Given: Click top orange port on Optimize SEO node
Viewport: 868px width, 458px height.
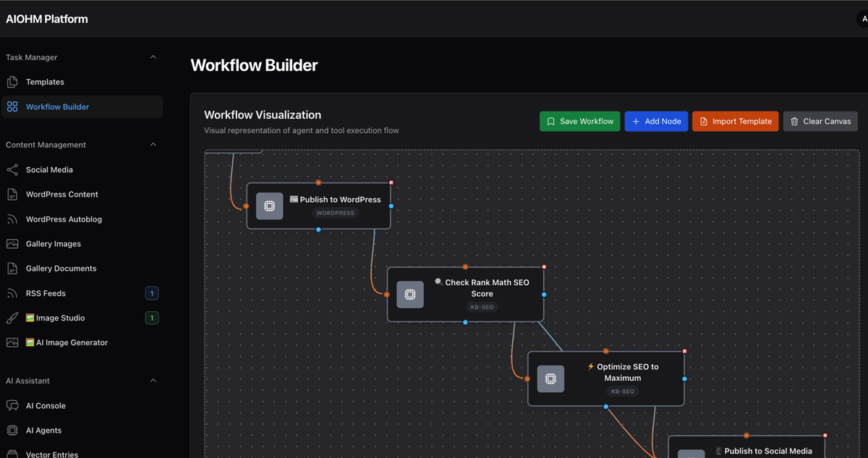Looking at the screenshot, I should [x=606, y=351].
